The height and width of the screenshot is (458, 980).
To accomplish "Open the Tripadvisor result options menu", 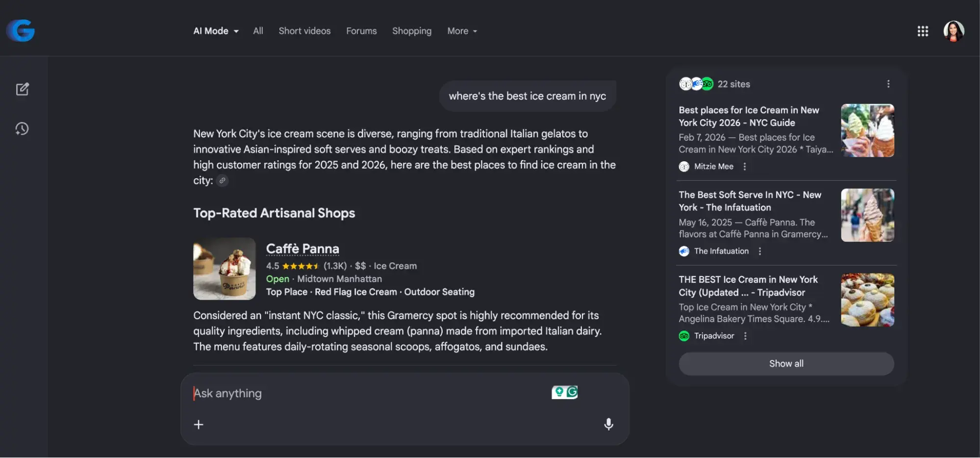I will coord(745,336).
